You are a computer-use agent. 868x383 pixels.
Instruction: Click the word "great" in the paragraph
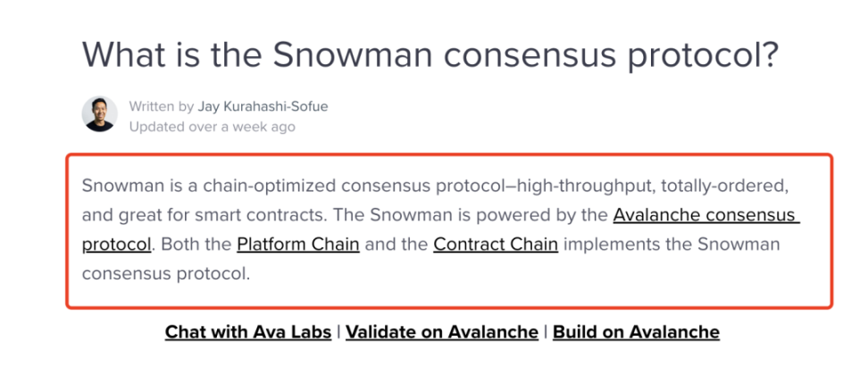(x=135, y=215)
